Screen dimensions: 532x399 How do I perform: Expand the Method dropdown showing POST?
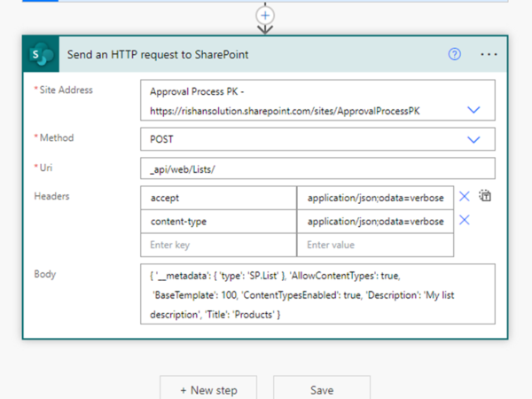473,139
